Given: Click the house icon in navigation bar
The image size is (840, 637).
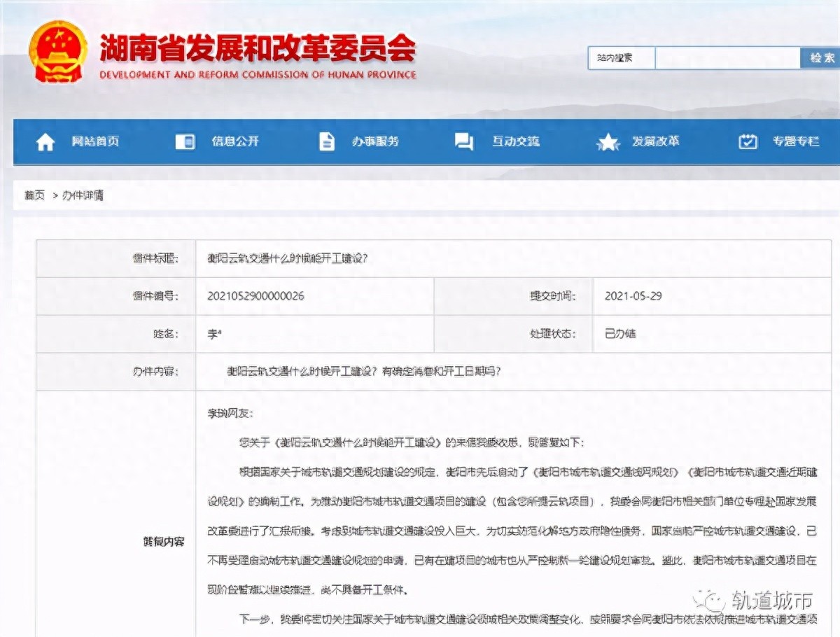Looking at the screenshot, I should (x=45, y=142).
